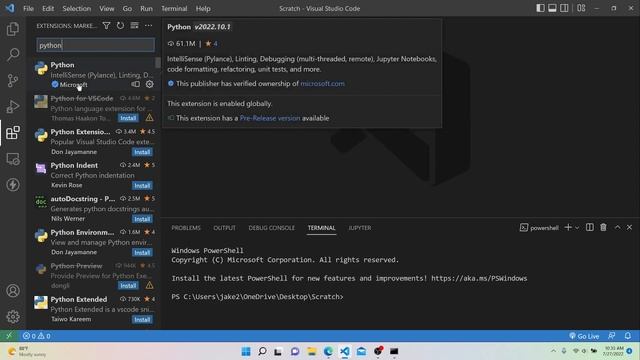Click the lightning bolt icon in activity bar

click(x=13, y=184)
